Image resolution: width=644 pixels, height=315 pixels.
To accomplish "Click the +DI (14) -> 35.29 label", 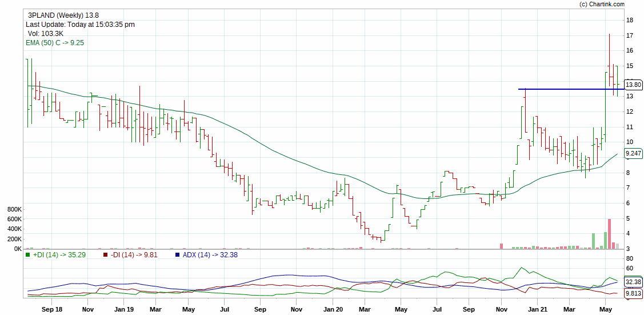I will (59, 254).
